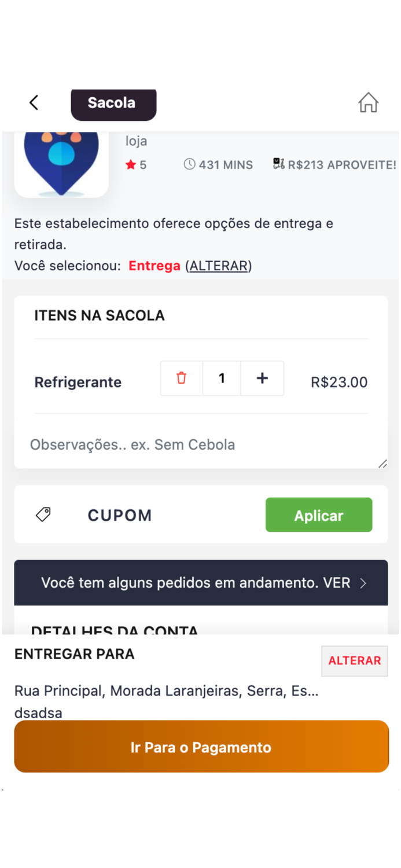Image resolution: width=401 pixels, height=868 pixels.
Task: Click ALTERAR to change delivery address
Action: [354, 660]
